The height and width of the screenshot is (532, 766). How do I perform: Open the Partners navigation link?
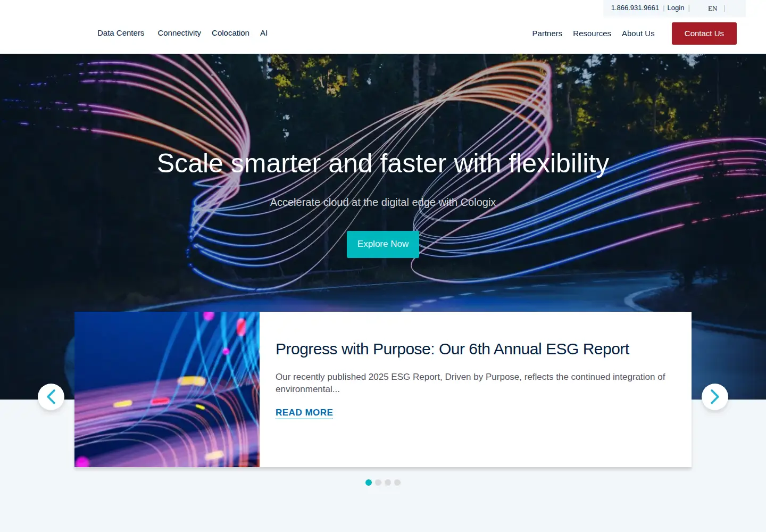click(x=547, y=34)
